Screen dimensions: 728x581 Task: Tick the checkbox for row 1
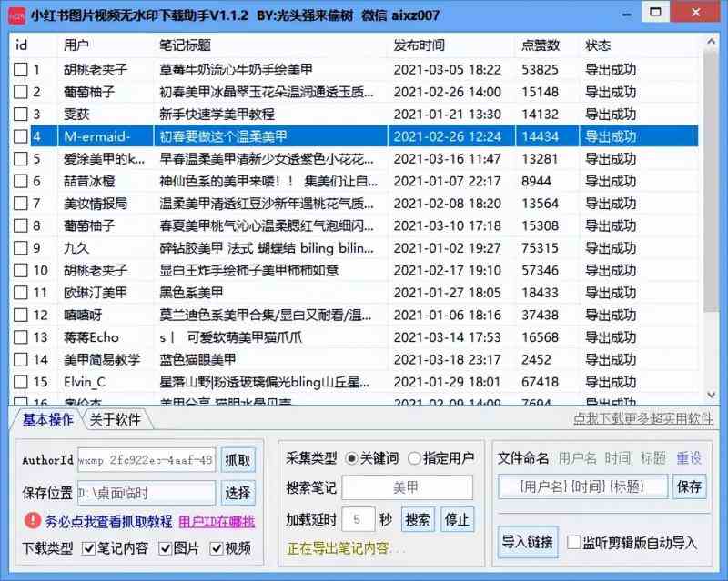coord(21,70)
